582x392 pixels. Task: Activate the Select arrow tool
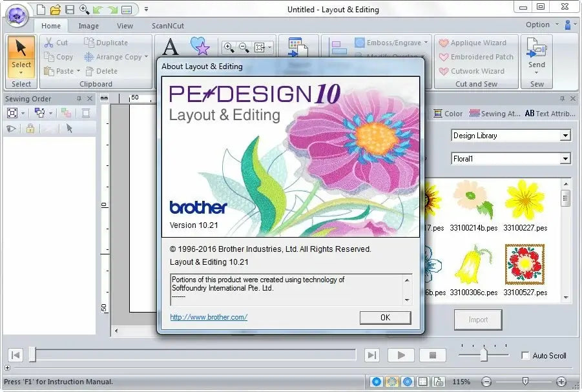[x=21, y=56]
